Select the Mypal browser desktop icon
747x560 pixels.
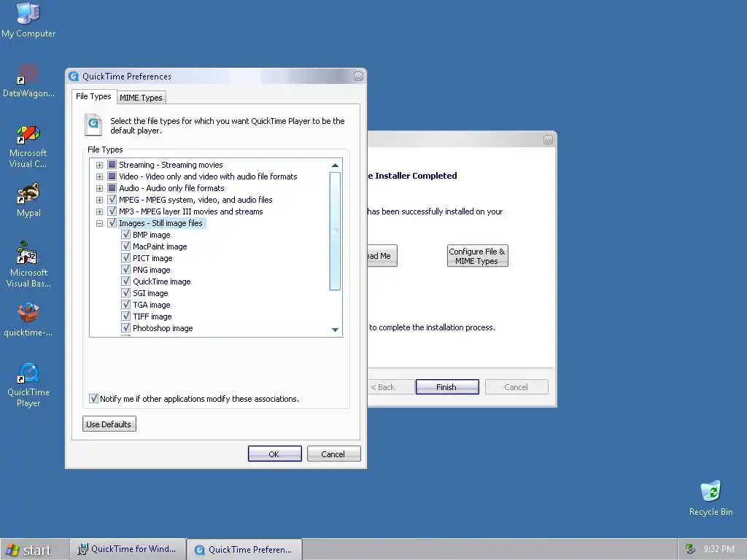tap(28, 200)
